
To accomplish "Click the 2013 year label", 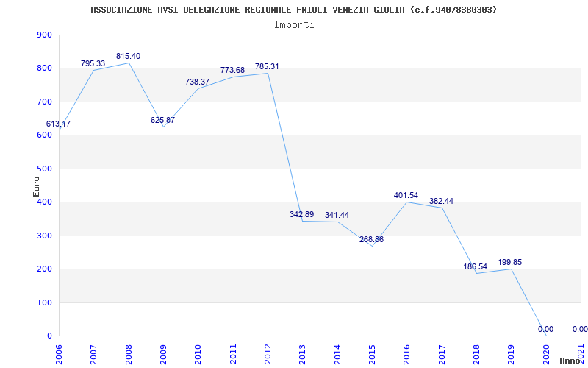I will (x=302, y=353).
